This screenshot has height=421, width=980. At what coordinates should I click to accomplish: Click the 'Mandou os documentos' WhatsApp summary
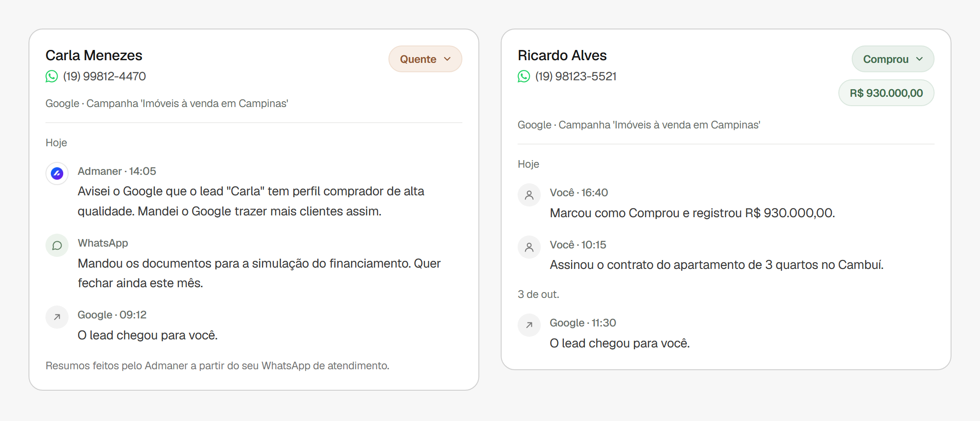pos(259,273)
